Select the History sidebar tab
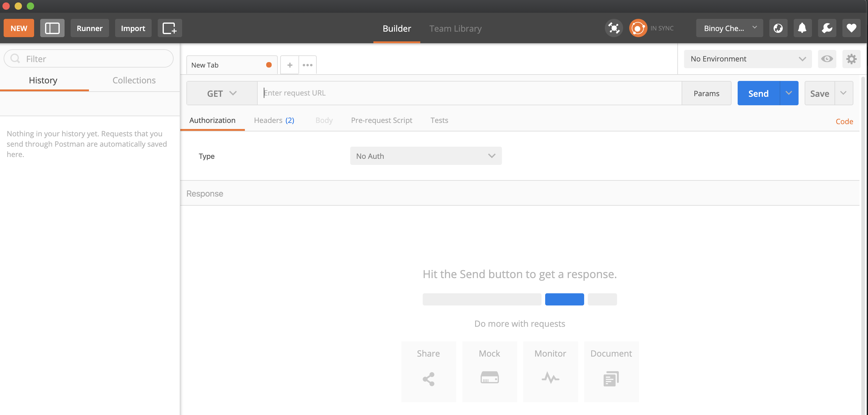Screen dimensions: 868x415 point(43,80)
